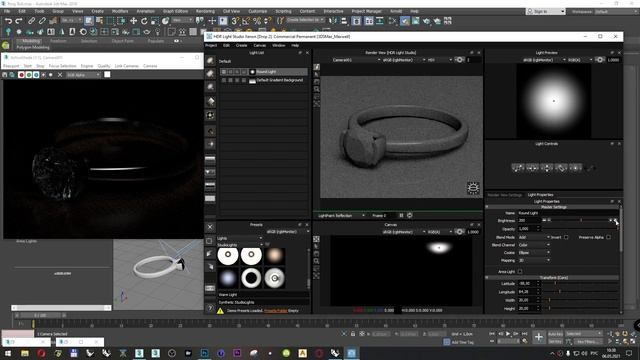Click the Stop item in ActiveShade menu
Viewport: 640px width, 360px height.
coord(40,66)
